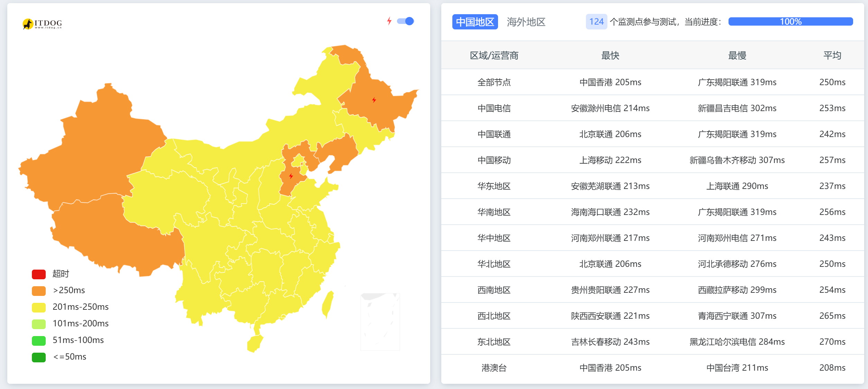Click 上海移动 222ms cell
This screenshot has width=868, height=389.
click(x=610, y=160)
